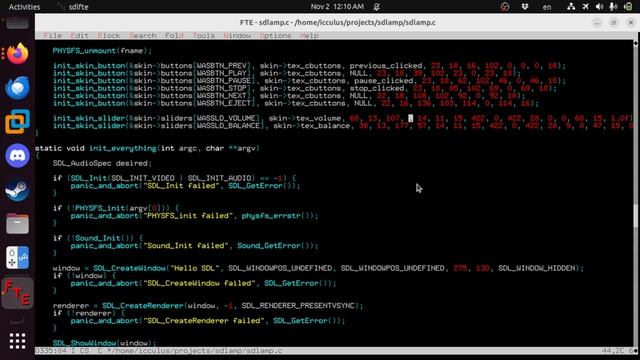Launch Firefox from the dock
This screenshot has height=360, width=640.
[x=17, y=53]
